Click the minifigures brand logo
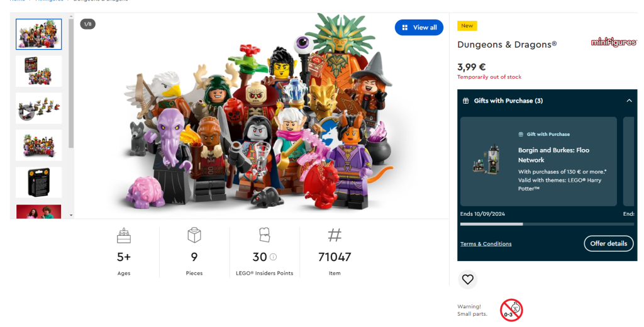 click(x=613, y=43)
